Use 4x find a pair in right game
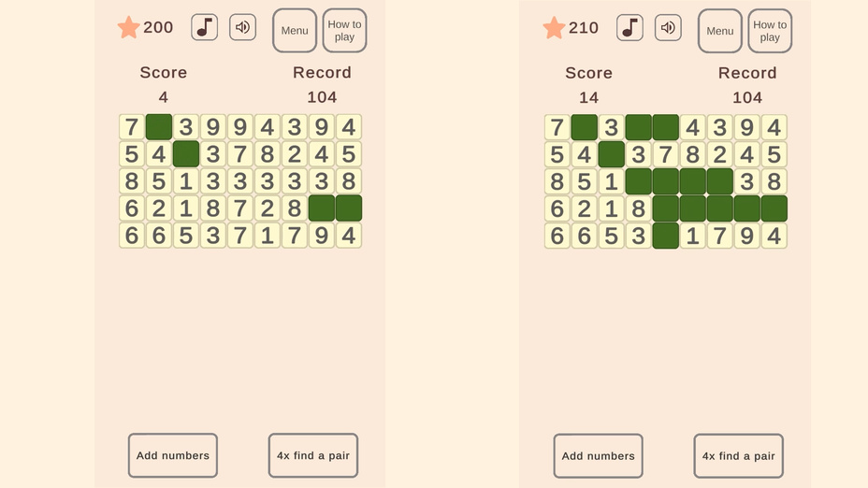Image resolution: width=868 pixels, height=488 pixels. pyautogui.click(x=739, y=456)
